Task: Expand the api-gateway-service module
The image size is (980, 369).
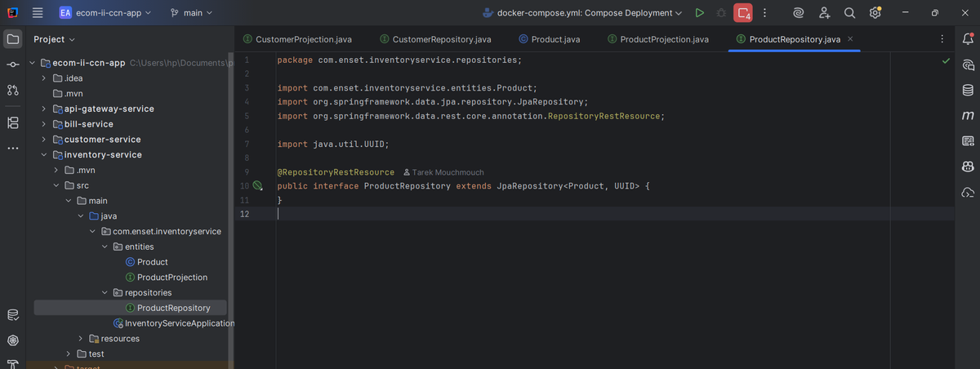Action: 43,109
